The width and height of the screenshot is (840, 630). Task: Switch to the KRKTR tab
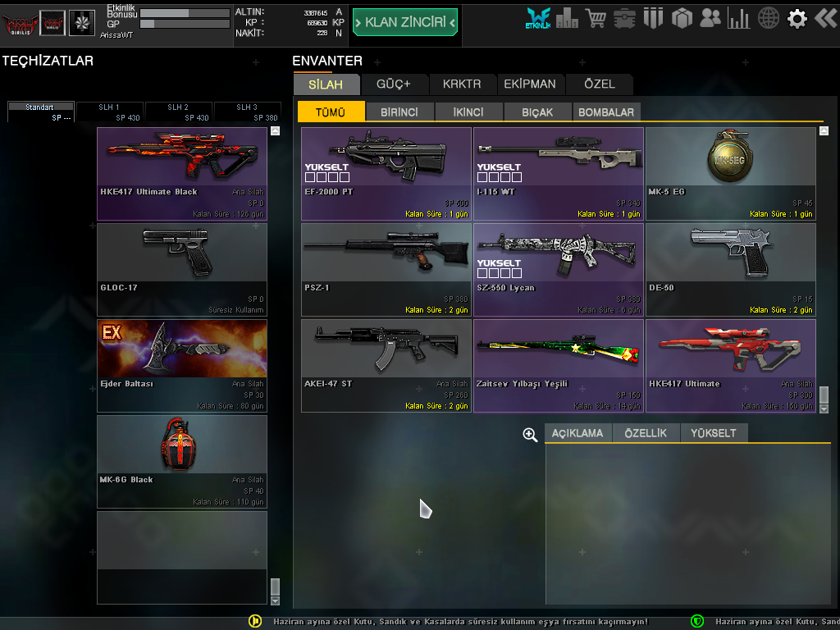point(462,84)
